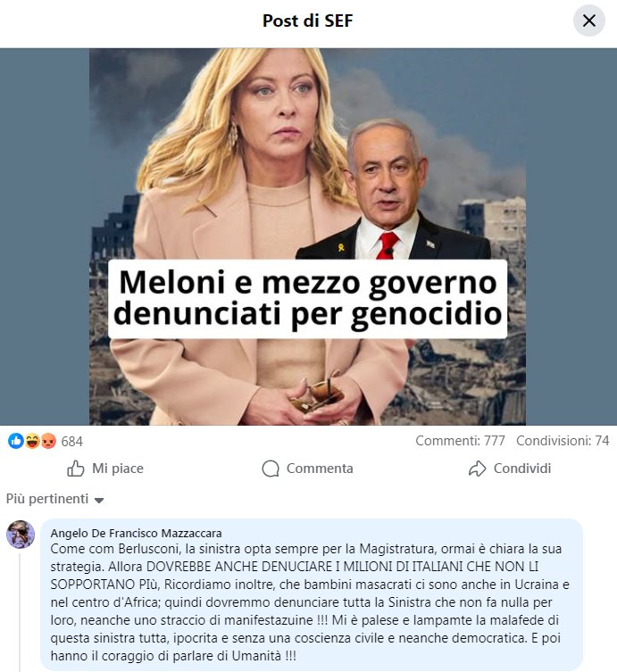Toggle Mi piace on the post
The height and width of the screenshot is (672, 617).
(x=105, y=469)
